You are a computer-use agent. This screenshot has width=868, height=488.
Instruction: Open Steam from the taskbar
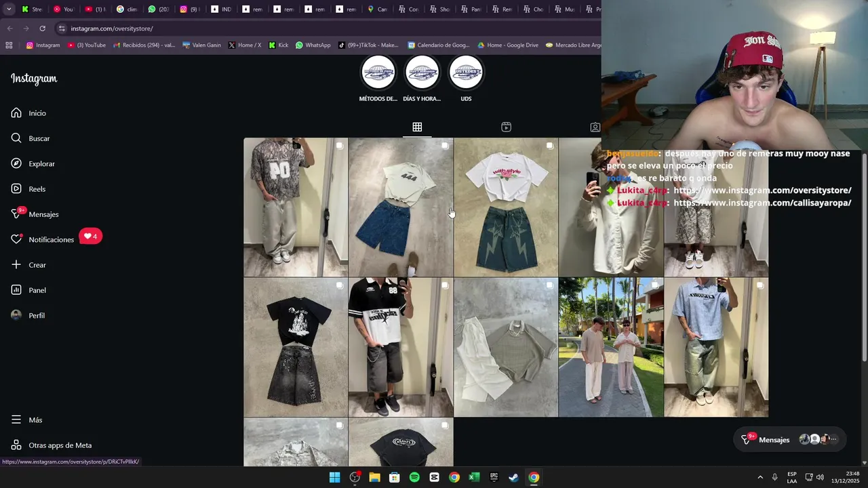pyautogui.click(x=514, y=477)
